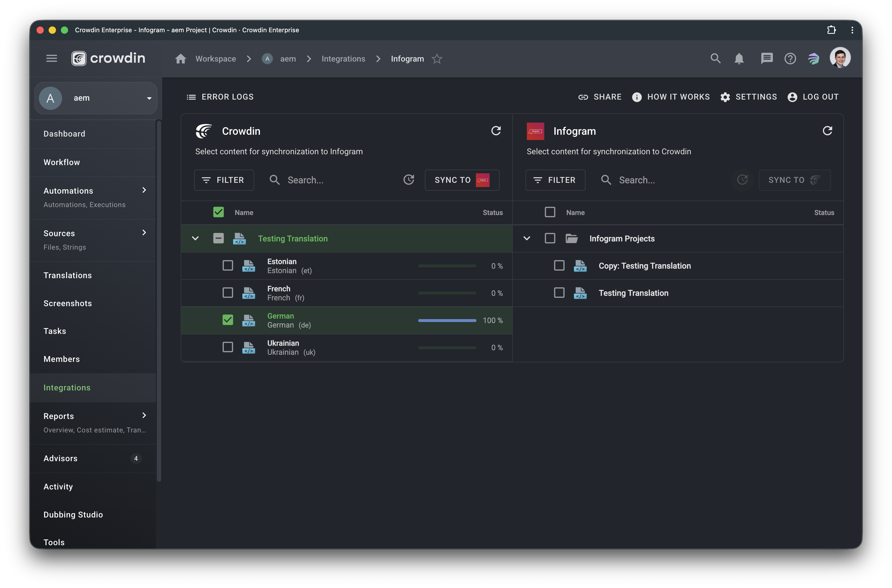Click the Estonian 0% progress bar
Screen dimensions: 892x588
pyautogui.click(x=447, y=266)
